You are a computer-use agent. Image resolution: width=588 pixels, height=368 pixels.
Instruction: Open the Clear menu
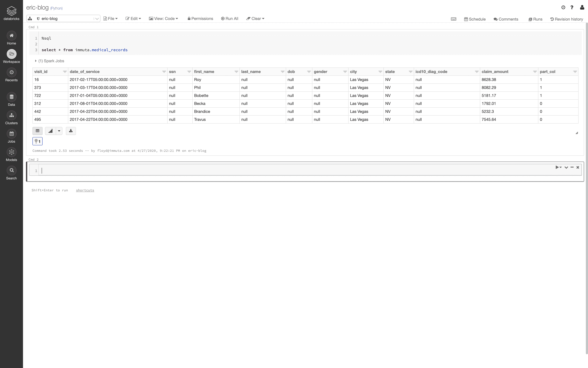[255, 19]
